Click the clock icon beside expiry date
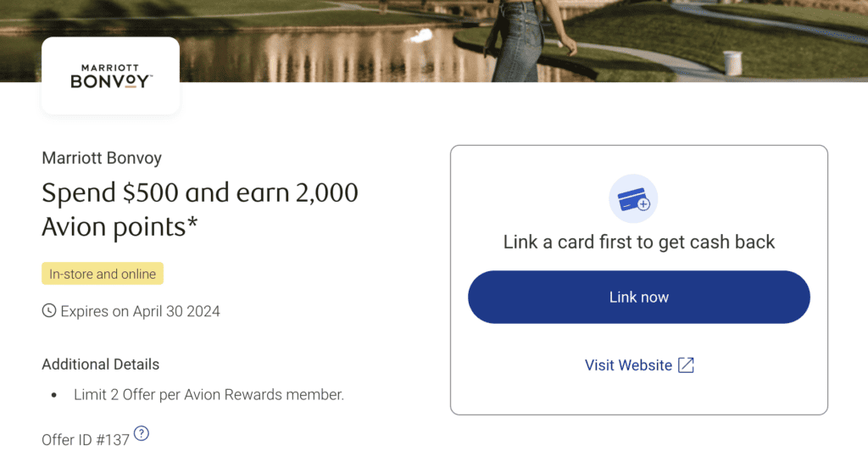Screen dimensions: 868x473 click(49, 311)
